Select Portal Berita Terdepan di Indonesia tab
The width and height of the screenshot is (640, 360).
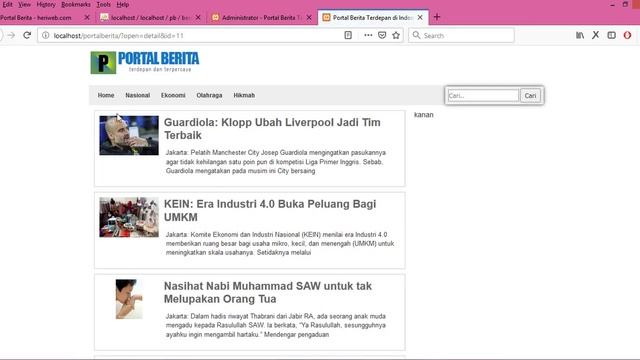pos(372,18)
